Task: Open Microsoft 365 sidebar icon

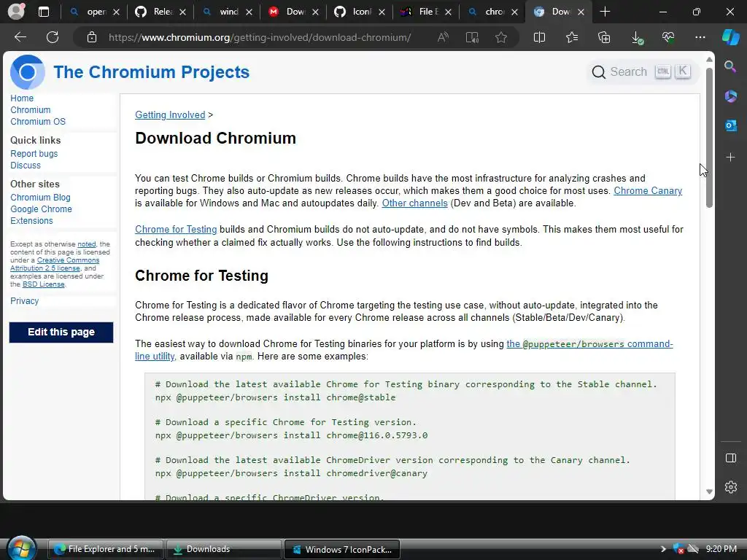Action: click(x=731, y=96)
